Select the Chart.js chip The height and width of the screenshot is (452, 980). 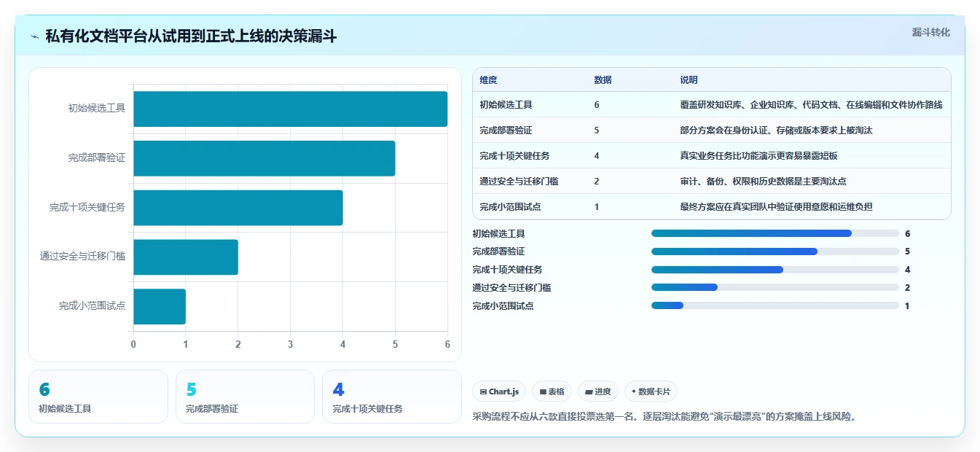click(x=499, y=391)
